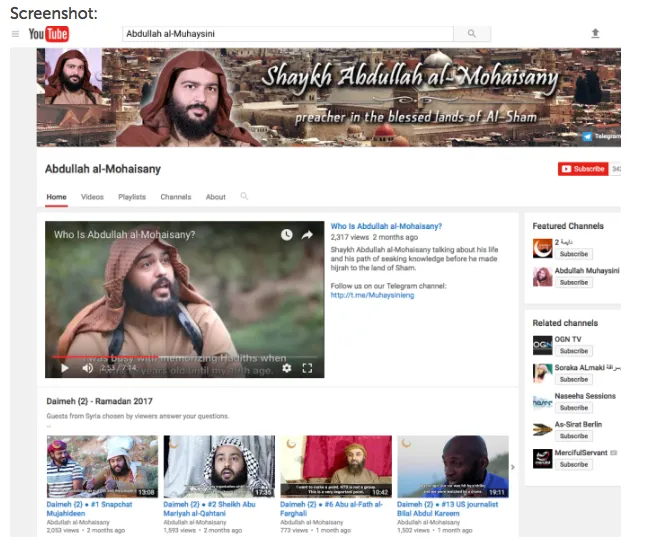652x560 pixels.
Task: Focus the YouTube search field
Action: pos(288,34)
